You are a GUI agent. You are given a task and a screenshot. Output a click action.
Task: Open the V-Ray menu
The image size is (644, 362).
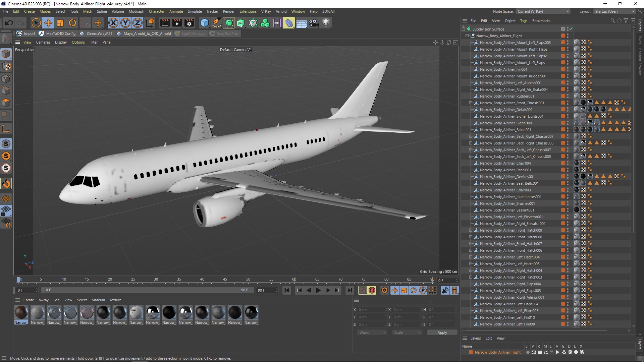click(266, 11)
